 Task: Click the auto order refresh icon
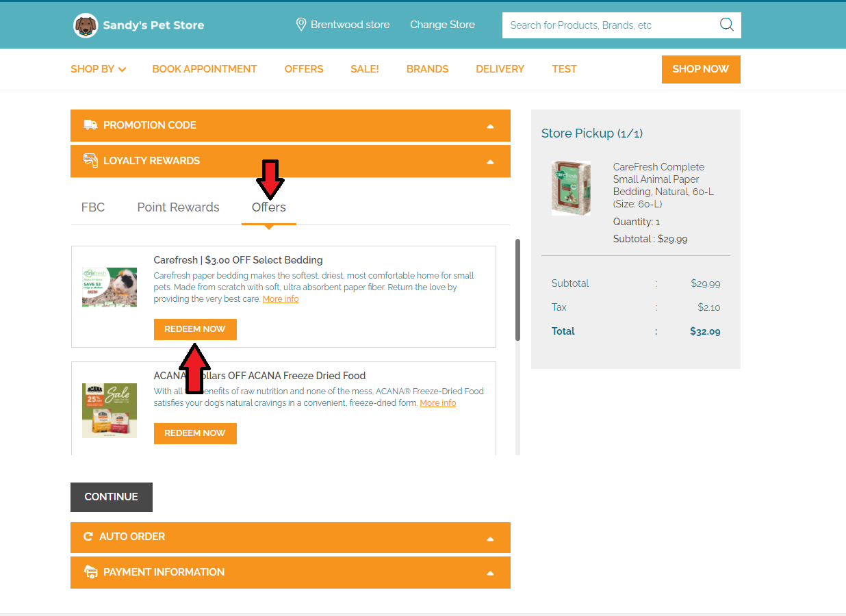click(x=88, y=537)
